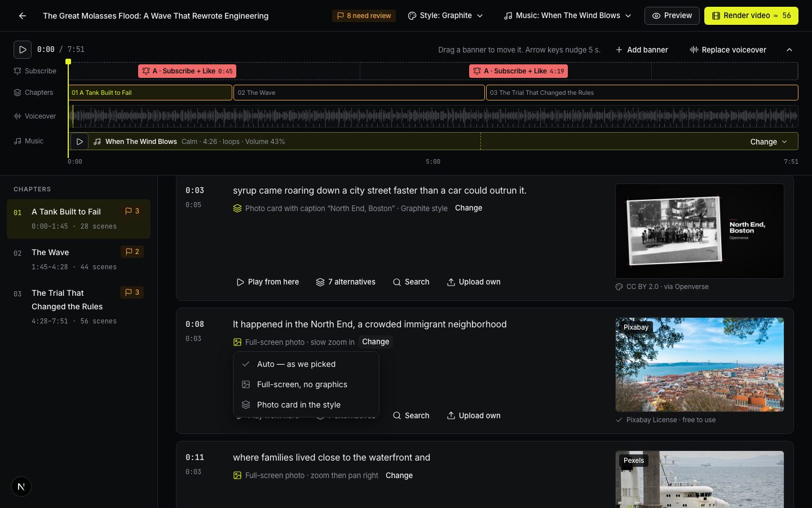Play the timeline from 0:00
812x508 pixels.
pos(23,50)
